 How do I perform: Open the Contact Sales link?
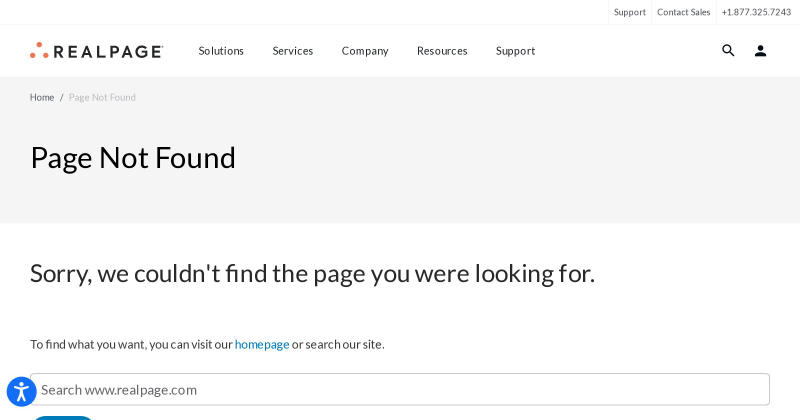coord(684,12)
